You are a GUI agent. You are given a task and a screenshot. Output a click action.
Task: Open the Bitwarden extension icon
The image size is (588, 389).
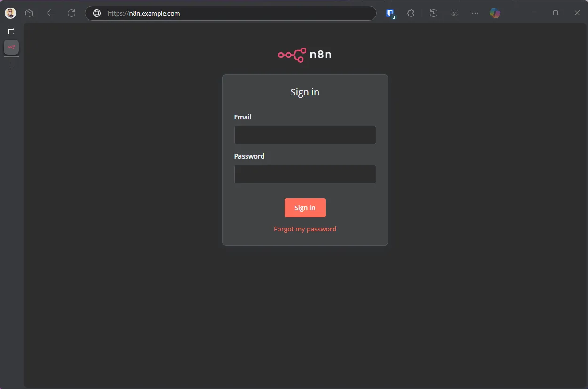click(x=390, y=14)
